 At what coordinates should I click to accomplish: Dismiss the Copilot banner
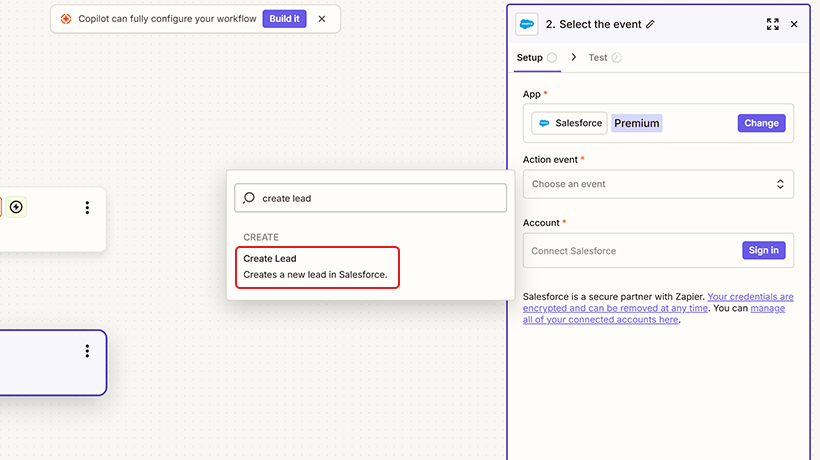click(x=321, y=19)
